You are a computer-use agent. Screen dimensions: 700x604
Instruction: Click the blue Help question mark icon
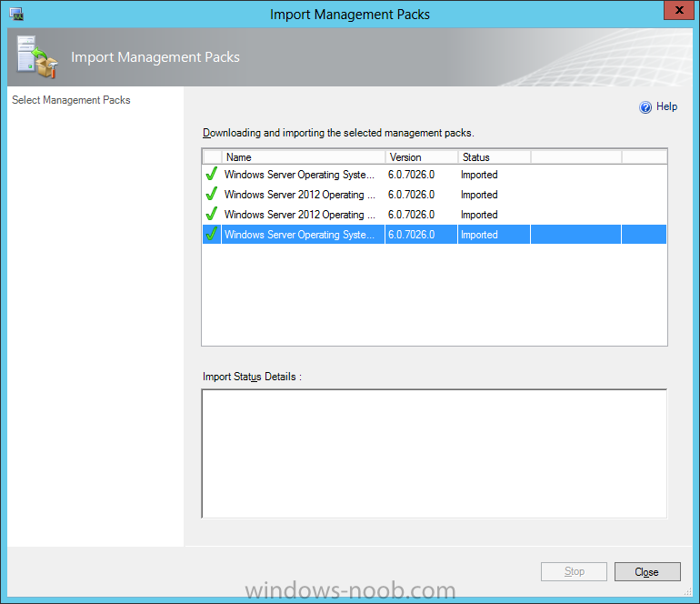pos(645,107)
